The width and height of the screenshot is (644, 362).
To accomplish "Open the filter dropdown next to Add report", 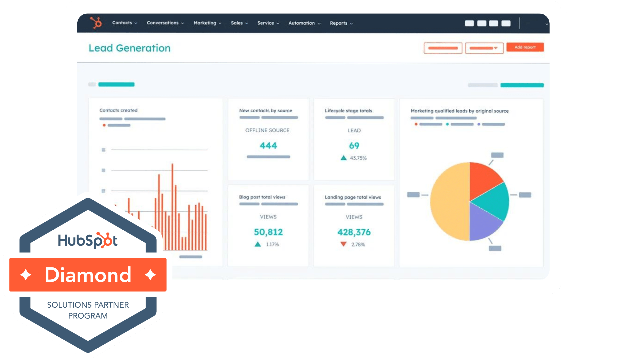I will [484, 48].
